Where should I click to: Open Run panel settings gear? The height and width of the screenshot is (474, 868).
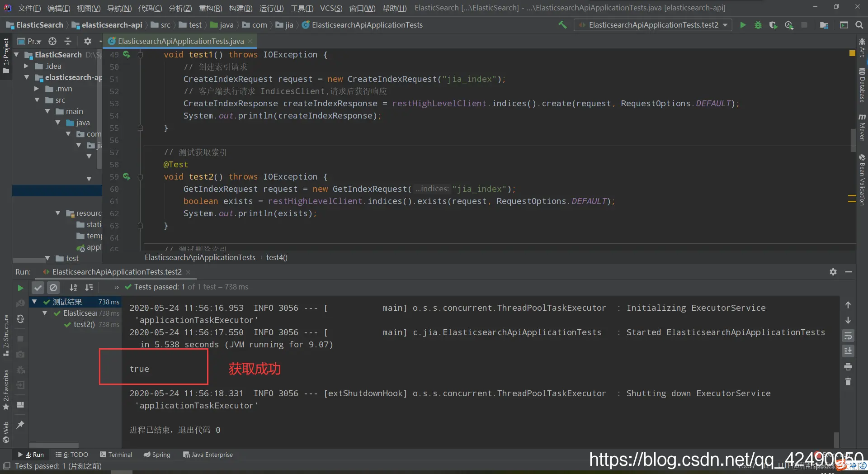pyautogui.click(x=833, y=272)
